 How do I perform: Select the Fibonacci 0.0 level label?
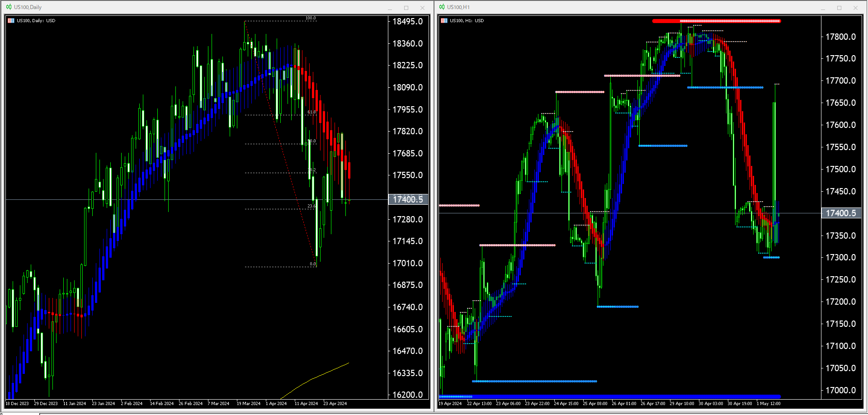point(313,264)
